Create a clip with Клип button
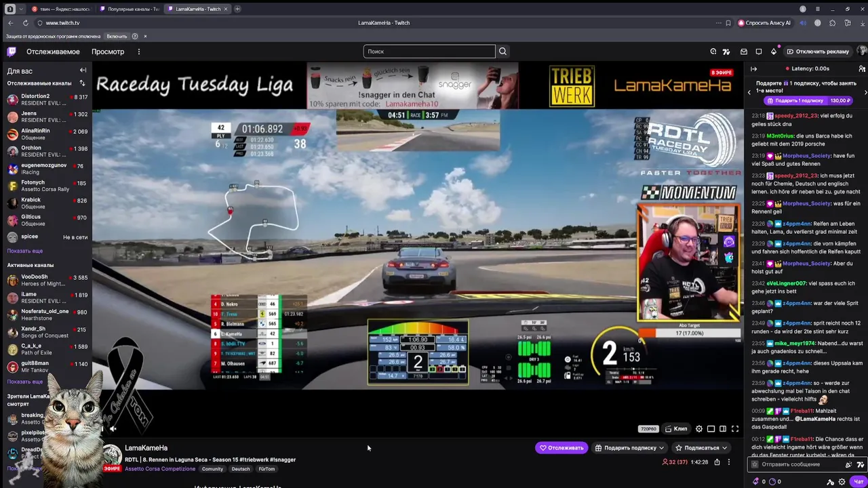The width and height of the screenshot is (868, 488). [x=676, y=428]
